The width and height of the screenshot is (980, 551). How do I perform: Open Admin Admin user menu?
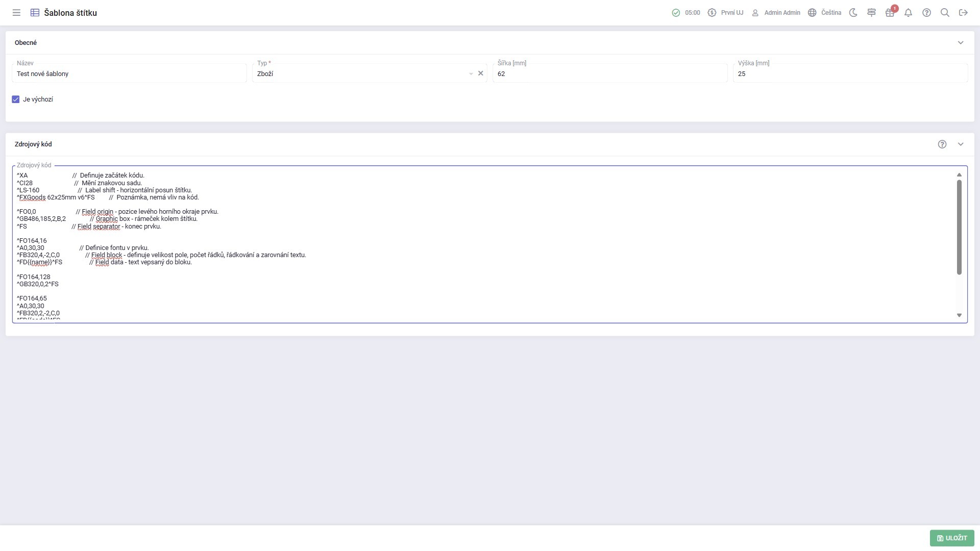tap(776, 13)
